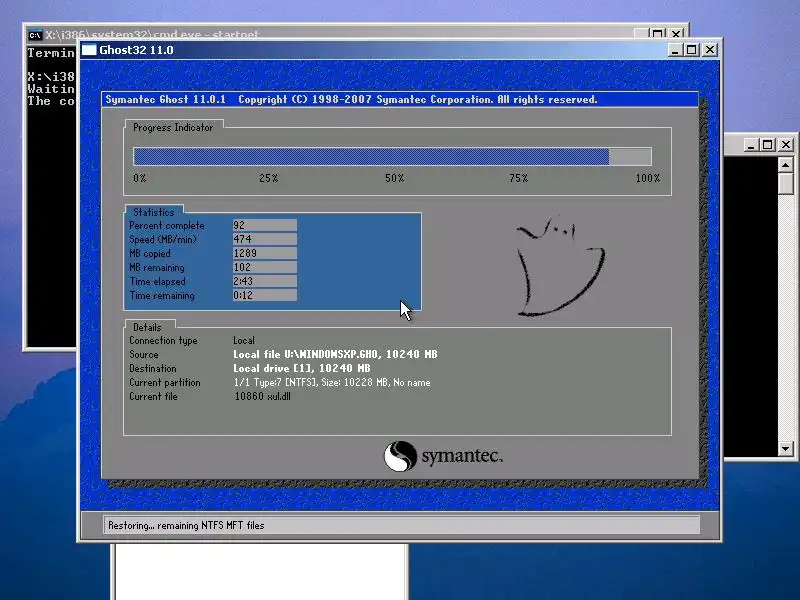This screenshot has width=800, height=600.
Task: Close the cmd.exe startnet window
Action: (676, 34)
